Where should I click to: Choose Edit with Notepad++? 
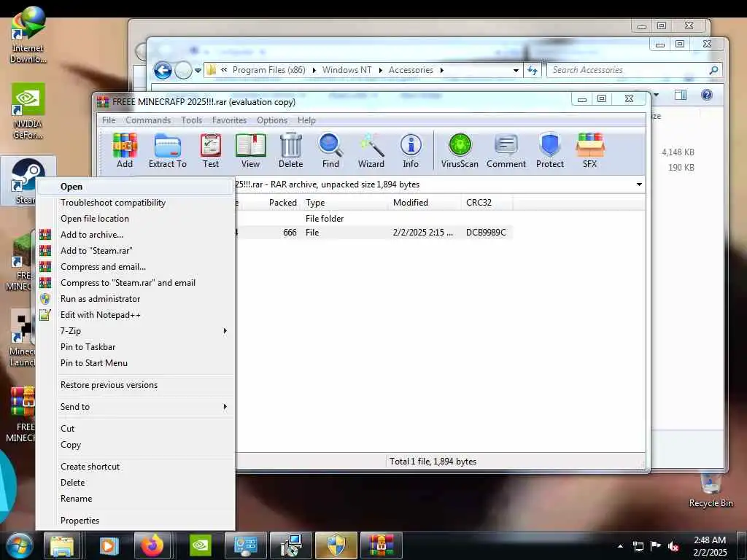tap(136, 315)
